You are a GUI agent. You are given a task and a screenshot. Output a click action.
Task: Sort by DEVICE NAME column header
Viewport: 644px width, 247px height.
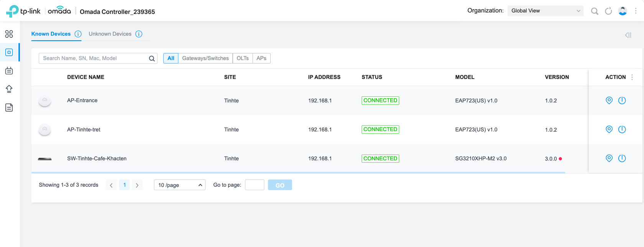[85, 77]
